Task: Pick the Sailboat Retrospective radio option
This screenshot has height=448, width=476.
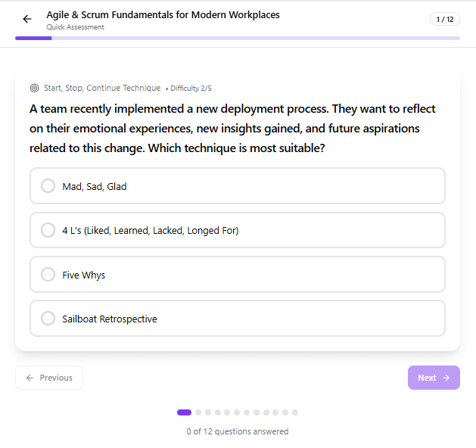Action: click(x=48, y=319)
